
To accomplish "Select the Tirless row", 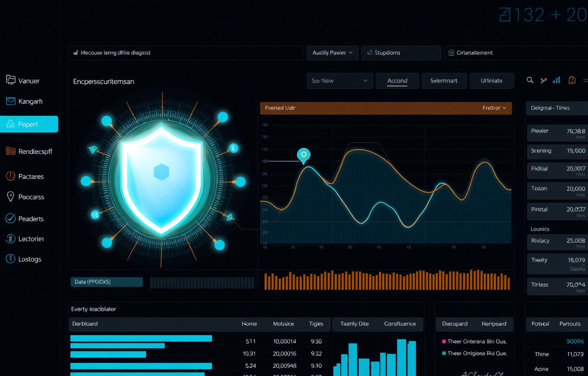I will [x=557, y=286].
